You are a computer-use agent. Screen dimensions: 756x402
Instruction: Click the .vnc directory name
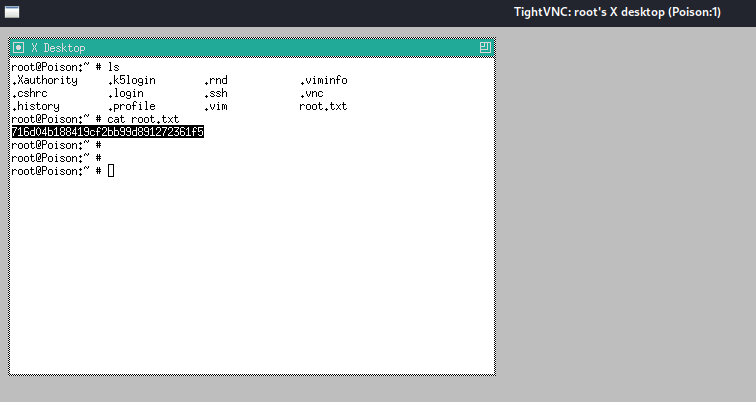pyautogui.click(x=311, y=93)
